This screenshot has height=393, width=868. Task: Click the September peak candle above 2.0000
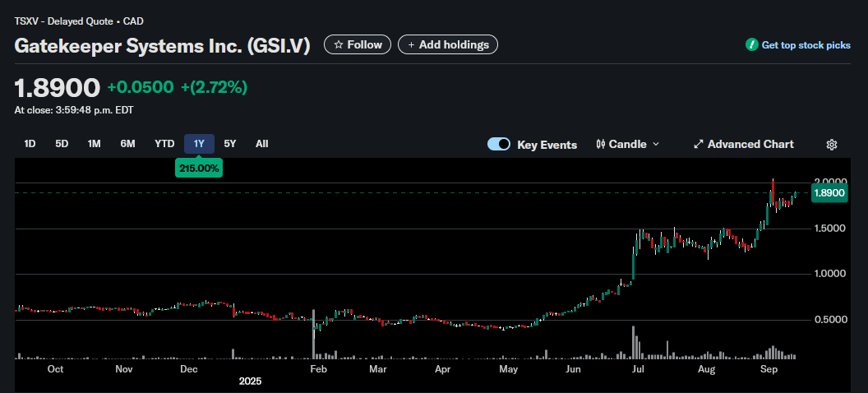[x=773, y=194]
